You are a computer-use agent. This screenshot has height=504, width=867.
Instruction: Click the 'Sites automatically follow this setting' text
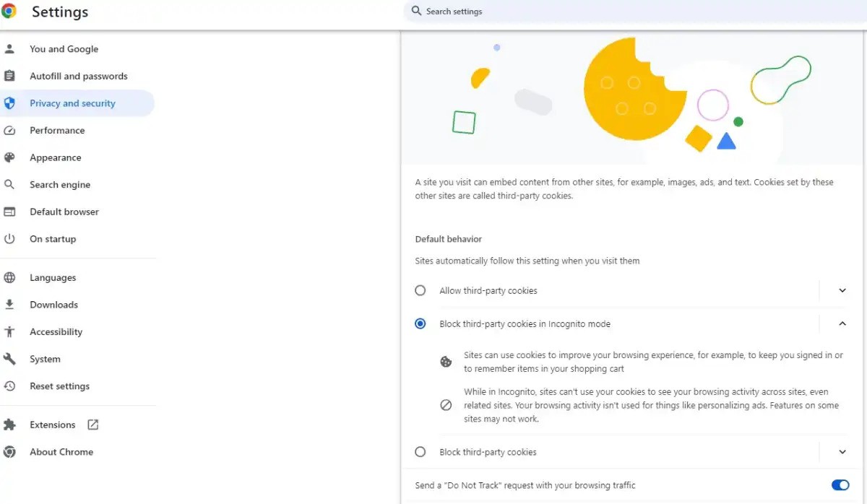click(x=527, y=261)
